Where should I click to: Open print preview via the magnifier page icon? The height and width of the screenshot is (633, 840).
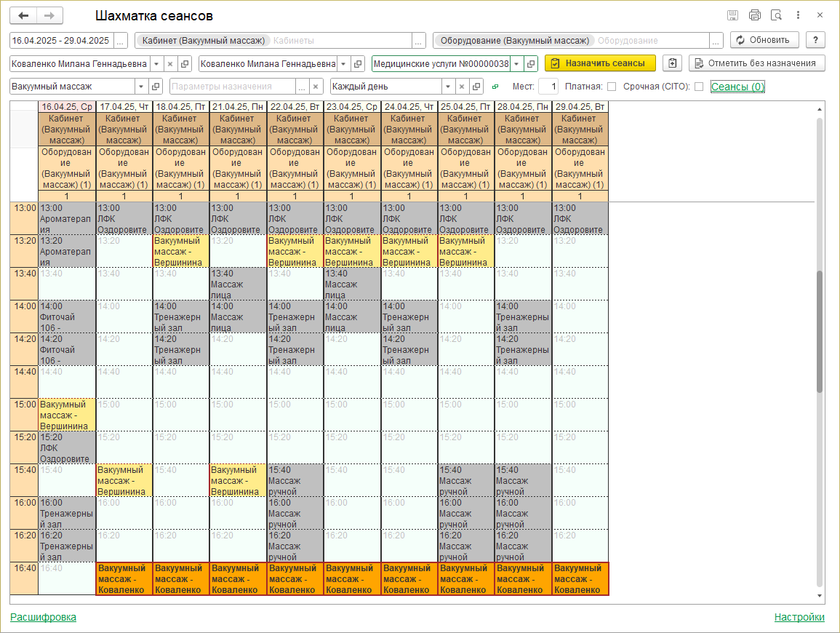pos(776,15)
